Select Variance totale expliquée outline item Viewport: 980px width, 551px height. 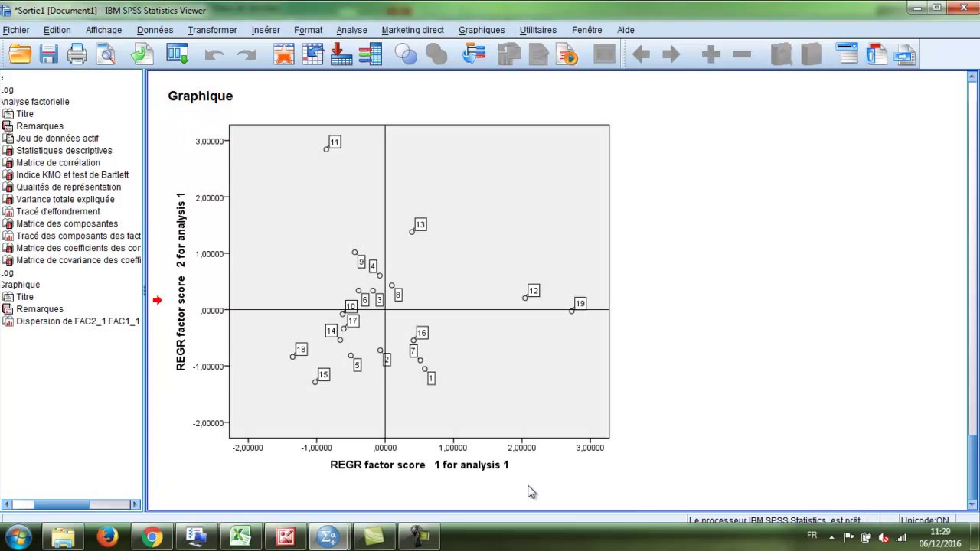coord(65,200)
